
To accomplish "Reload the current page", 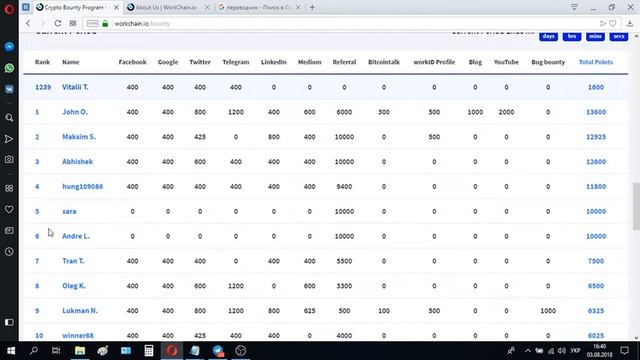I will click(x=58, y=23).
